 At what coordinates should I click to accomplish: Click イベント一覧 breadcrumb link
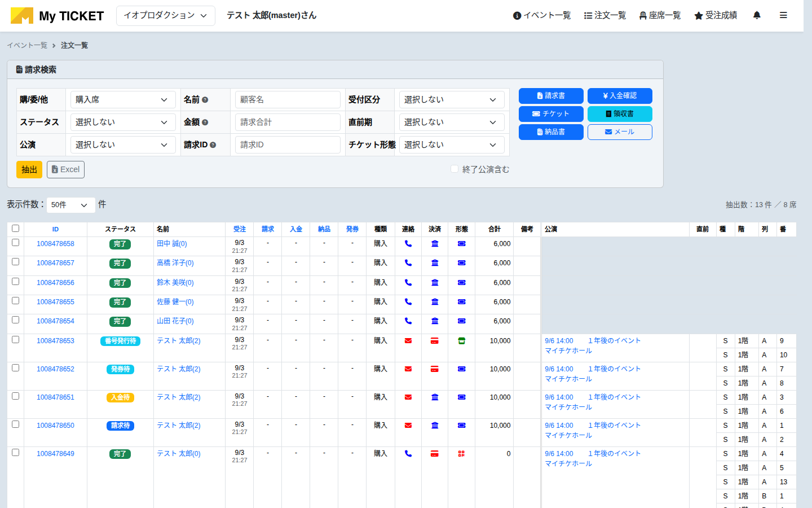coord(27,45)
